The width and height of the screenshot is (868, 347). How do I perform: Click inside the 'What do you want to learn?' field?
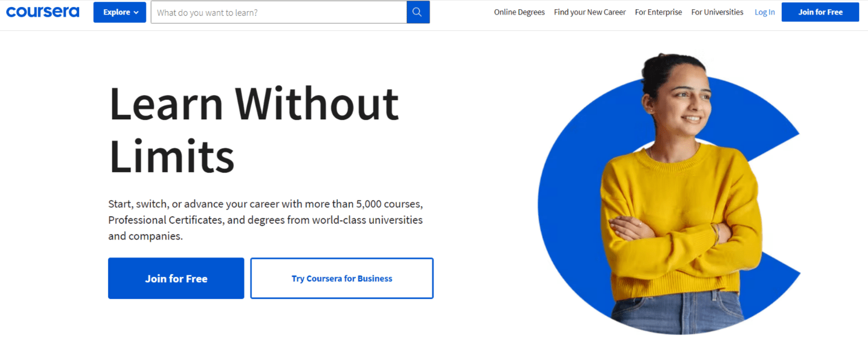coord(278,12)
